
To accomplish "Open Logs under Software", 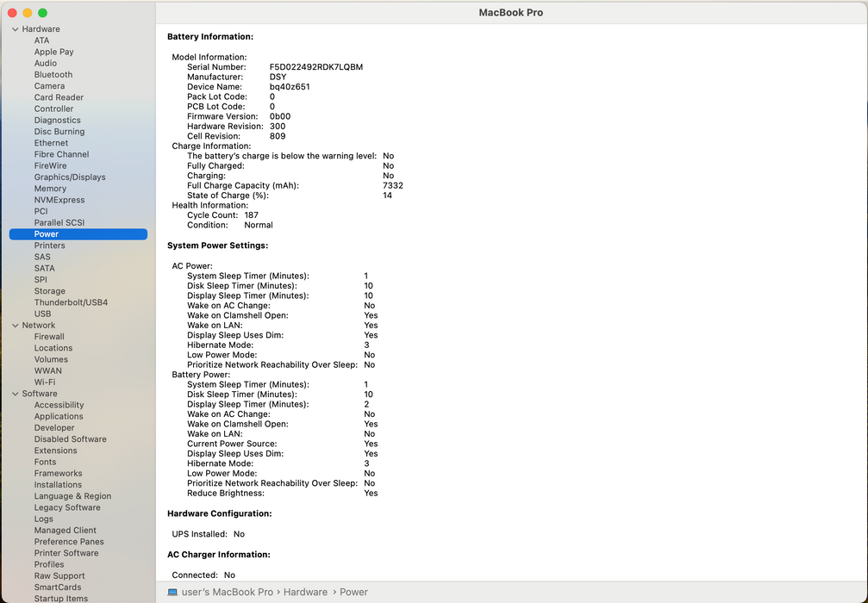I will coord(43,519).
